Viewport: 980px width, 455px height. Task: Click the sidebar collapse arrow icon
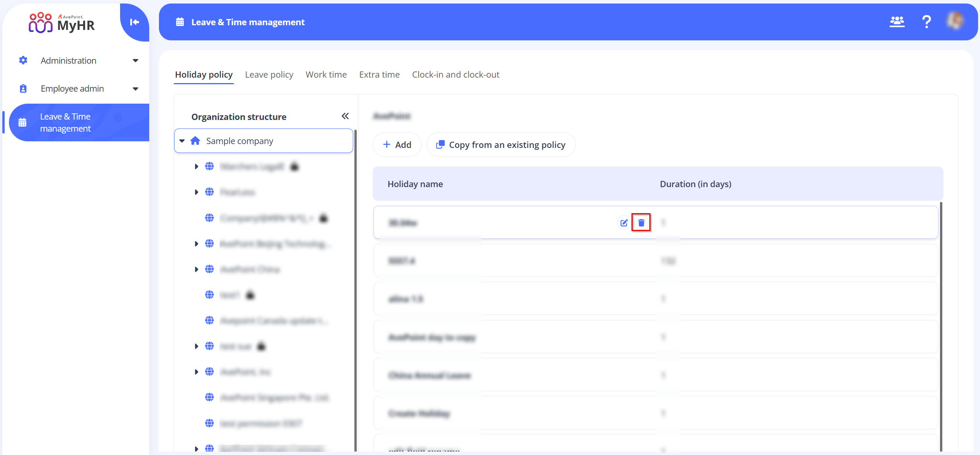(134, 22)
